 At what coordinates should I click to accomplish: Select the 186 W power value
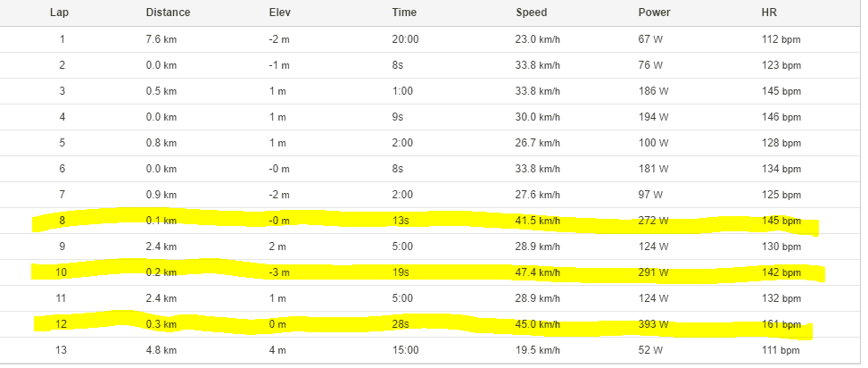click(651, 91)
